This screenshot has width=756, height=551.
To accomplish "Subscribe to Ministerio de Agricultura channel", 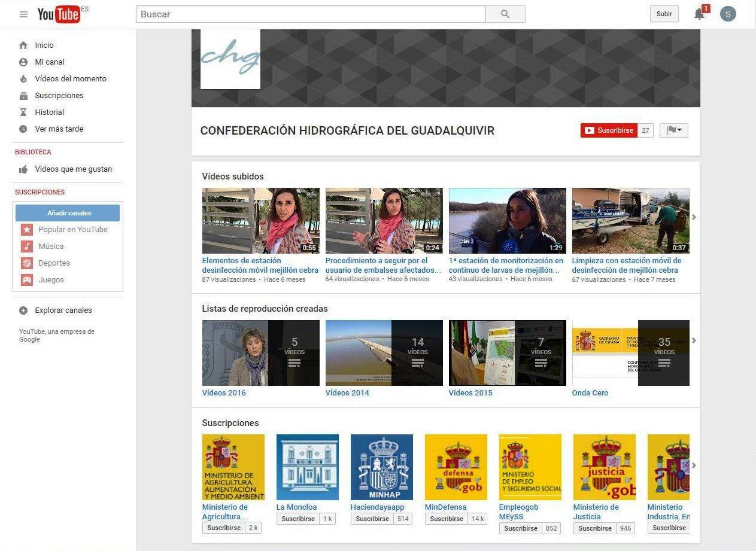I will pyautogui.click(x=224, y=528).
